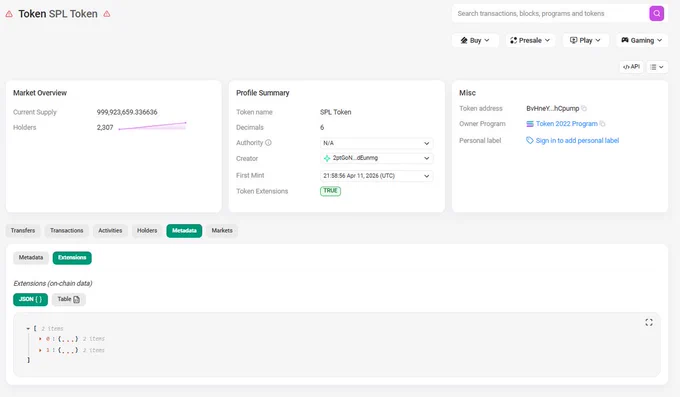Open the list view options dropdown
The image size is (680, 397).
tap(657, 67)
